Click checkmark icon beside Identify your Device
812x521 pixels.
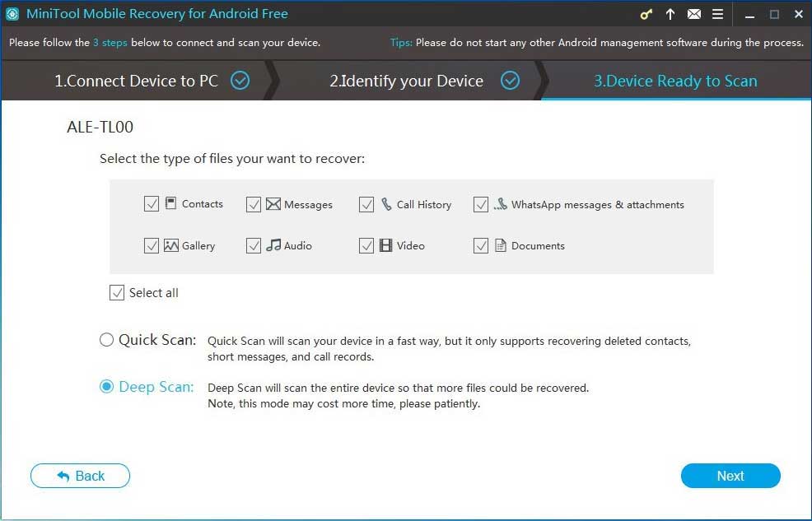pos(510,80)
